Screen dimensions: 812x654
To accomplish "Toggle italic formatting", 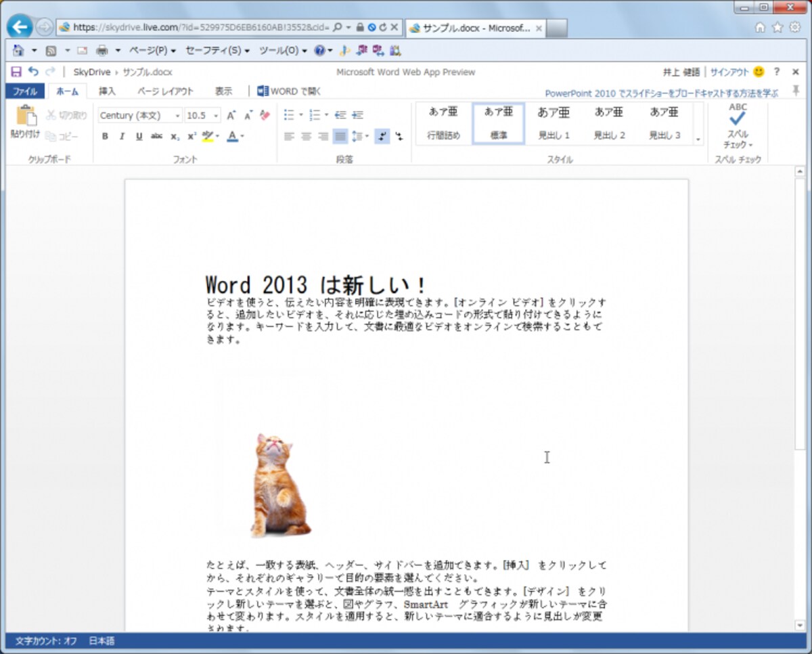I will pos(122,136).
